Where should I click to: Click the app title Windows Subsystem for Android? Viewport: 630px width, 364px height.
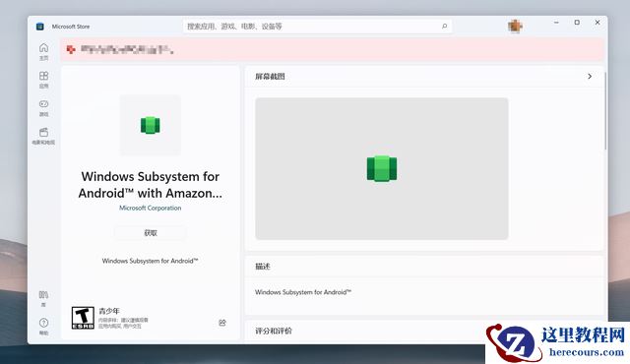(151, 185)
